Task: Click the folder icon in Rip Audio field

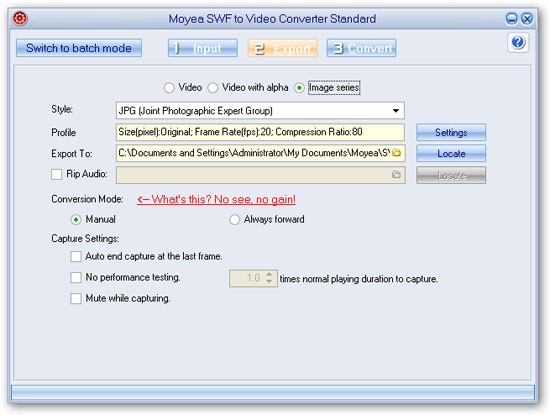Action: tap(396, 174)
